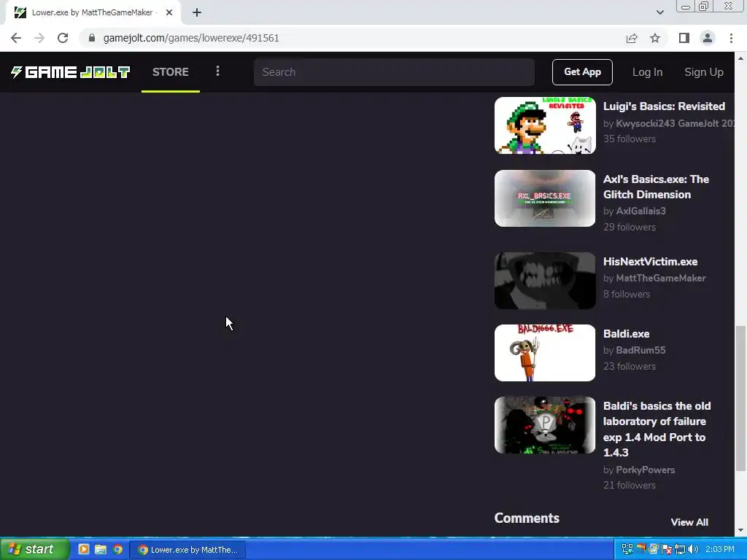
Task: Open the Chrome three-dot menu
Action: [x=731, y=38]
